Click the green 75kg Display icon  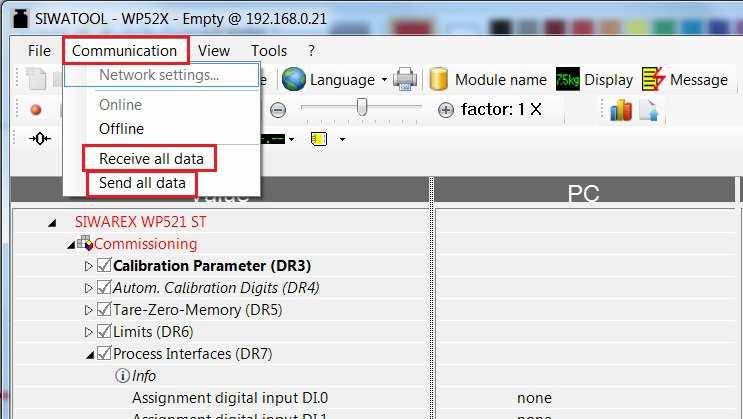(568, 79)
